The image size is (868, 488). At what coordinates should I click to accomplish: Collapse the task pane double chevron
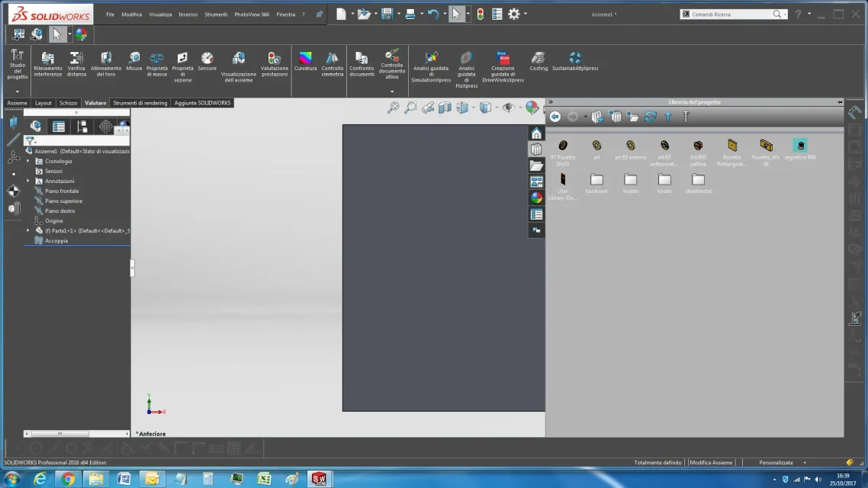[x=551, y=102]
